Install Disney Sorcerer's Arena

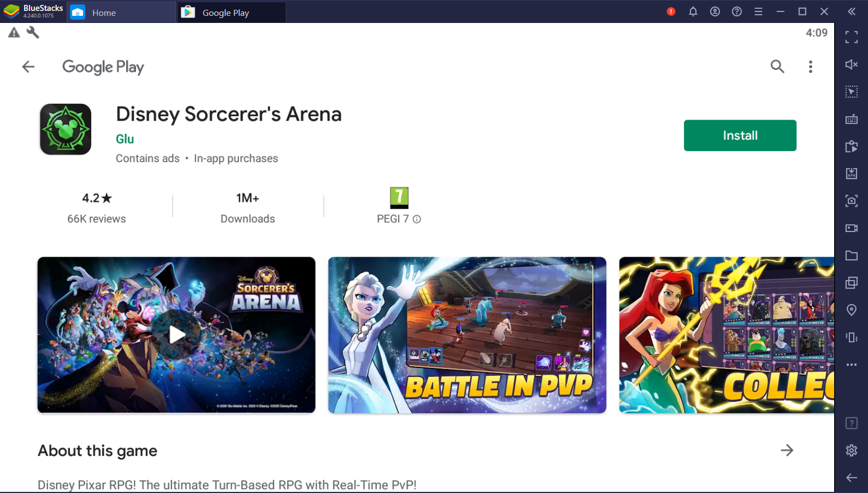click(740, 135)
